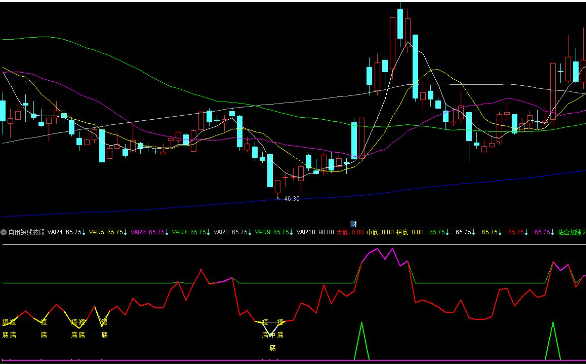
Task: Click the red 大底 indicator label
Action: click(342, 232)
